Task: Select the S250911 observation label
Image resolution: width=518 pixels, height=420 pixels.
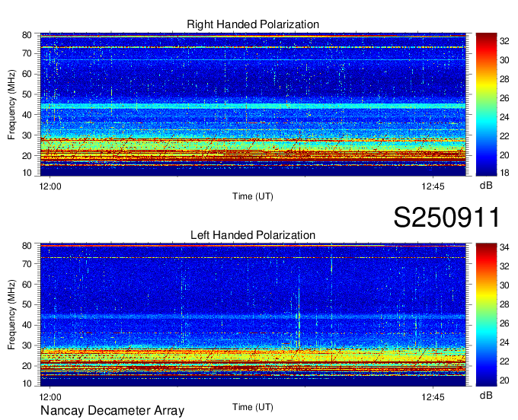Action: [446, 218]
